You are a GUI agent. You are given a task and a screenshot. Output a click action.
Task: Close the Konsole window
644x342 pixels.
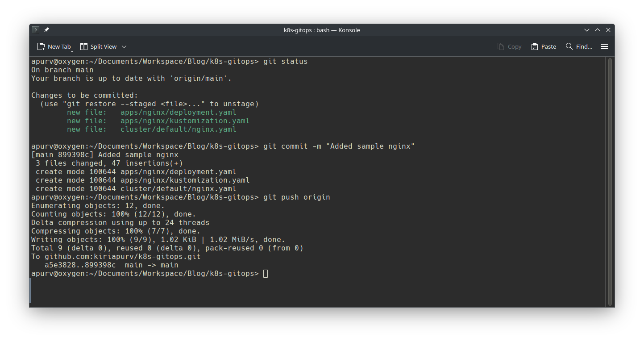[x=608, y=30]
